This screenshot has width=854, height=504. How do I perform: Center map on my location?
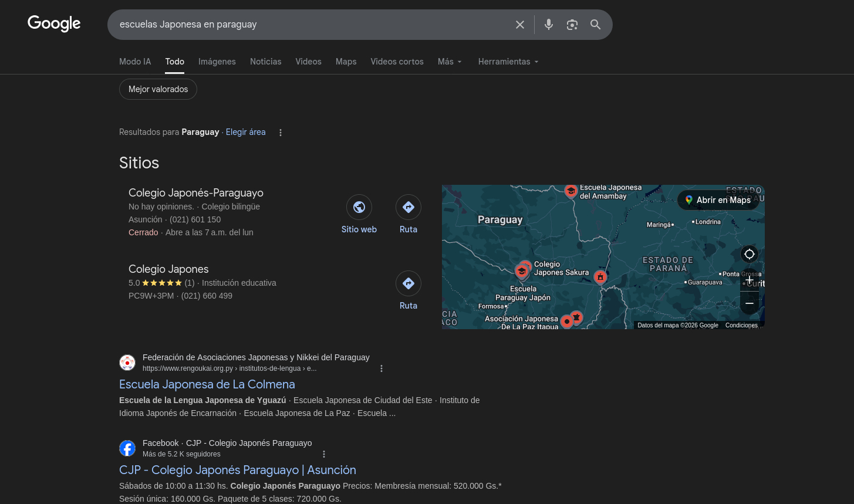click(749, 254)
